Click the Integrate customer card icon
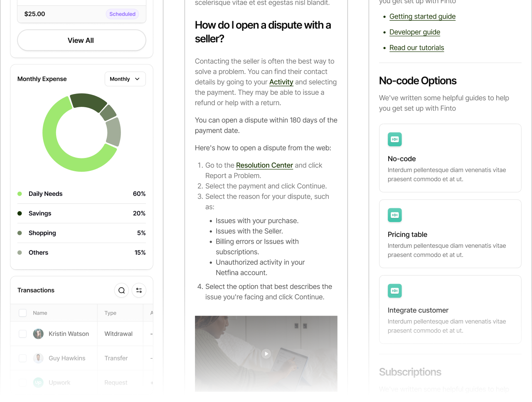 click(x=395, y=291)
